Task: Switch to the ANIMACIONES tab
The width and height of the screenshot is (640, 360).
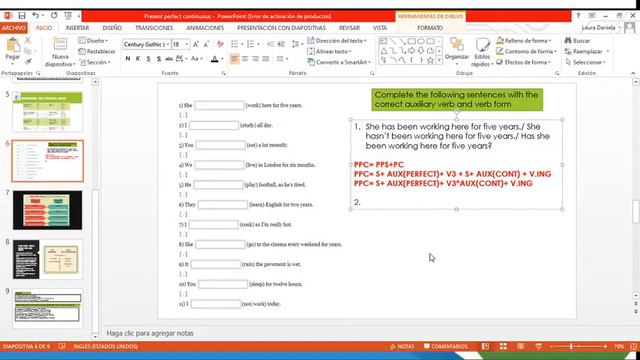Action: point(205,28)
